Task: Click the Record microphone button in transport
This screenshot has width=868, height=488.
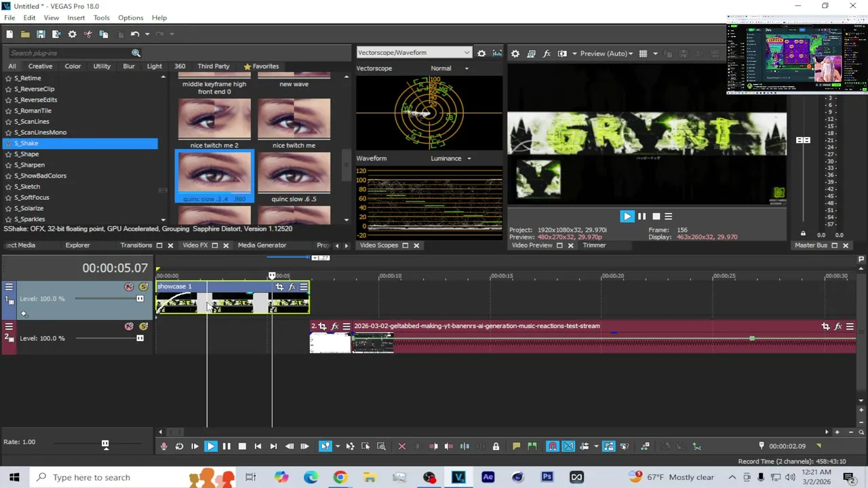Action: click(163, 446)
